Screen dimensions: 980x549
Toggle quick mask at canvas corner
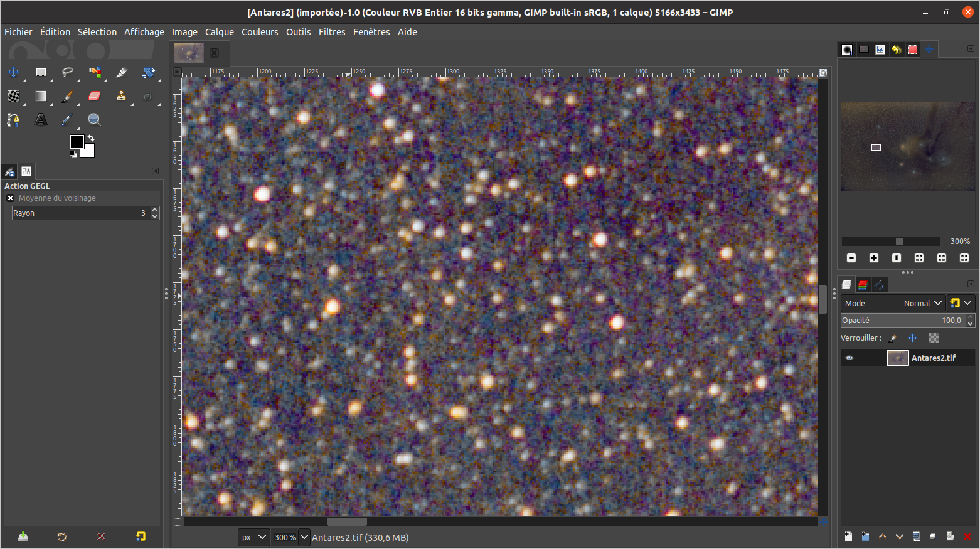[x=178, y=522]
